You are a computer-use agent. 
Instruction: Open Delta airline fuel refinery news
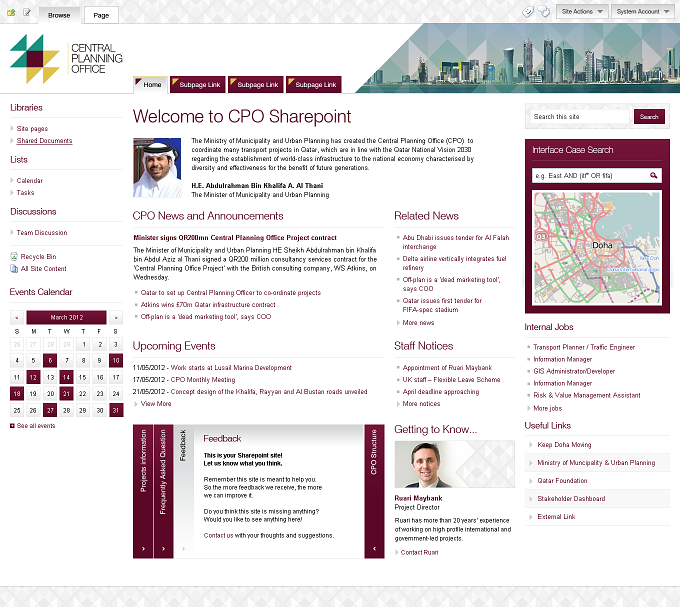(x=454, y=263)
